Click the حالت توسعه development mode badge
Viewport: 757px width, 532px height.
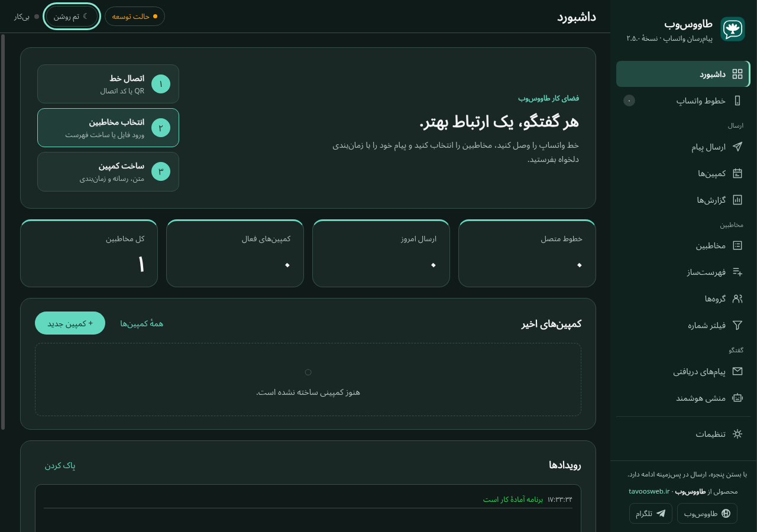click(135, 17)
